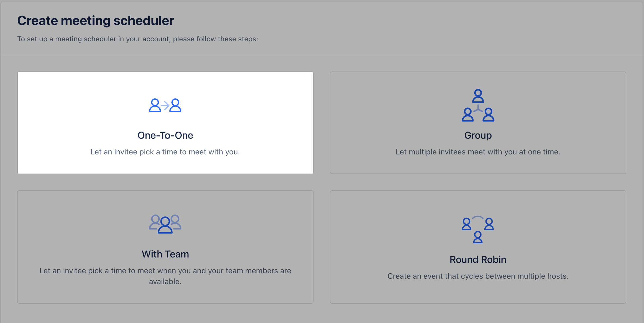Select the One-To-One title
Viewport: 644px width, 323px height.
tap(165, 135)
